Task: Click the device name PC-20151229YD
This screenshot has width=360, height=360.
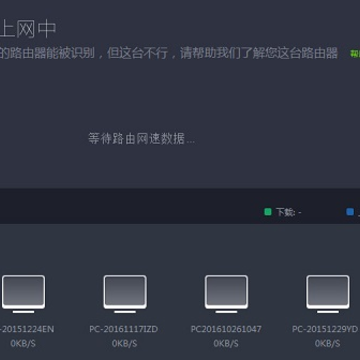Action: [x=325, y=329]
